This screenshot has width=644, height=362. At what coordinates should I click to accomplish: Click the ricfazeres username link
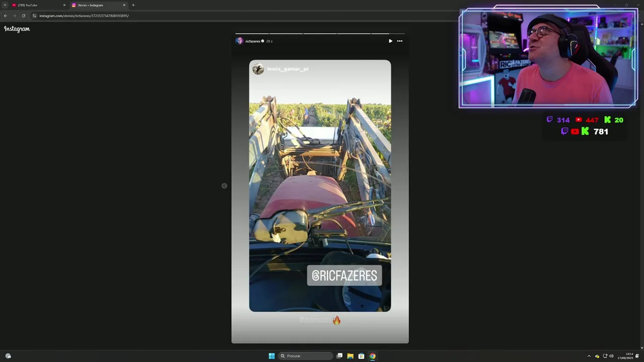253,41
